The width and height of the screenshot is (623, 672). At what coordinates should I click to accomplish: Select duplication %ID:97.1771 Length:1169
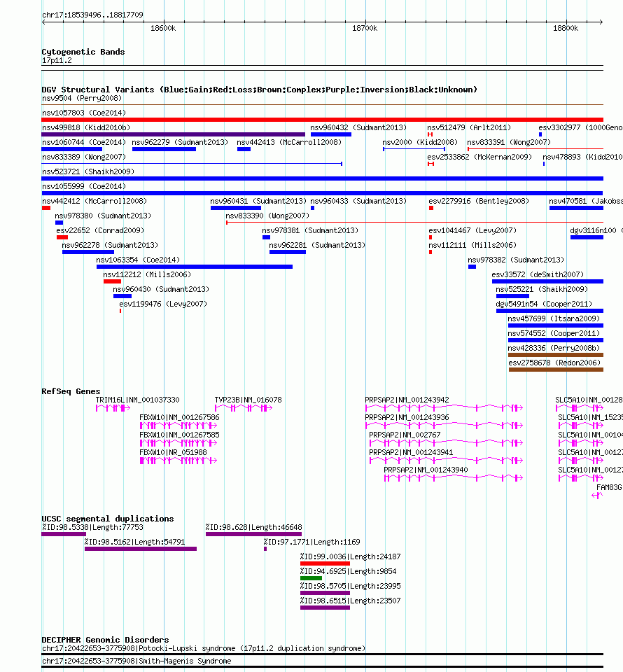(x=265, y=549)
